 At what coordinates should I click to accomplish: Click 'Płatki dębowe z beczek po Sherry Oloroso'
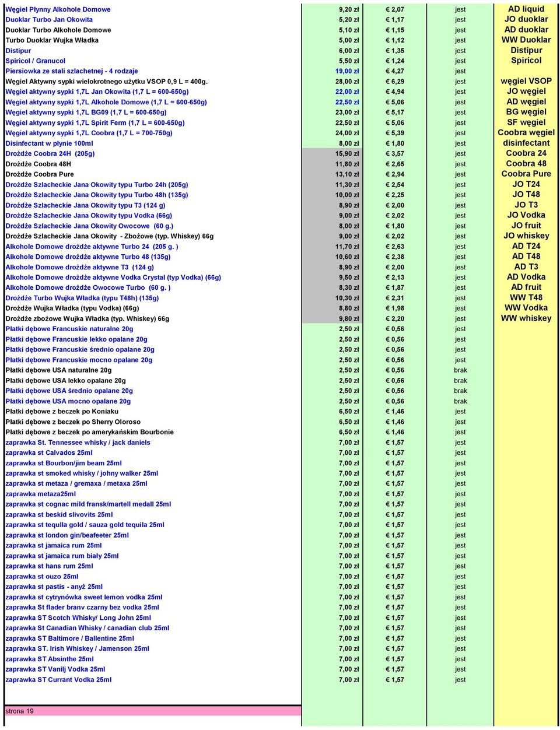pos(73,422)
